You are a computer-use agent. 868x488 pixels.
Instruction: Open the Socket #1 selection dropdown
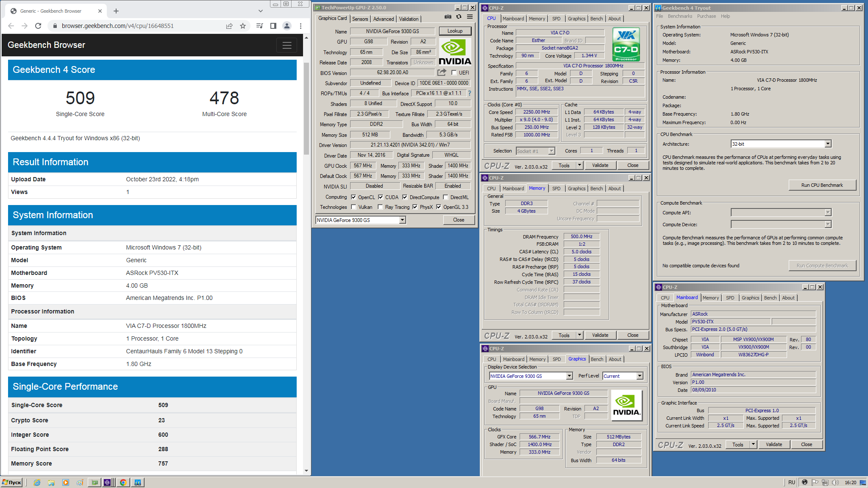pos(551,151)
